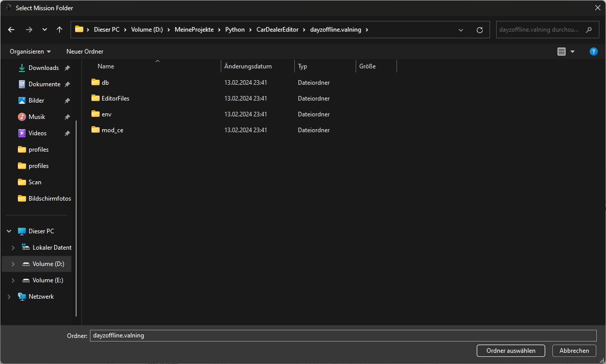Select the Musik quick access item

pos(37,117)
